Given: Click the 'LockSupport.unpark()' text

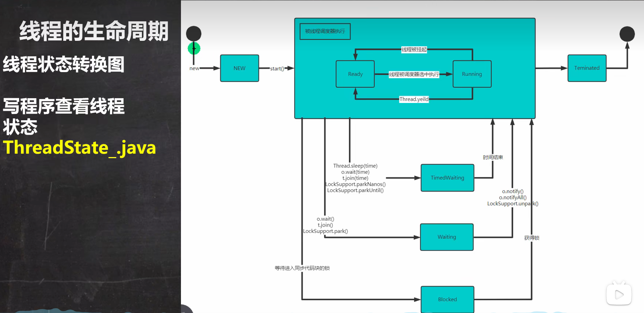Looking at the screenshot, I should click(513, 203).
